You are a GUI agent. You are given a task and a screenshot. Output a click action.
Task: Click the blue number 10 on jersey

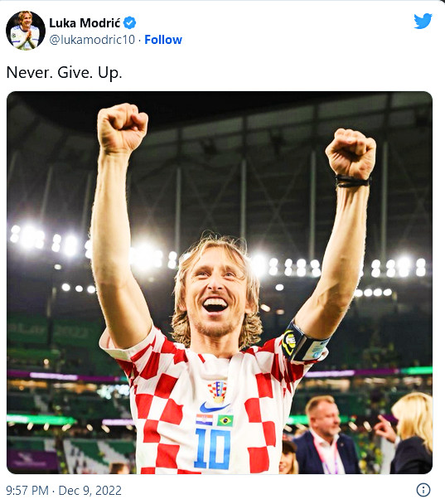click(x=212, y=448)
